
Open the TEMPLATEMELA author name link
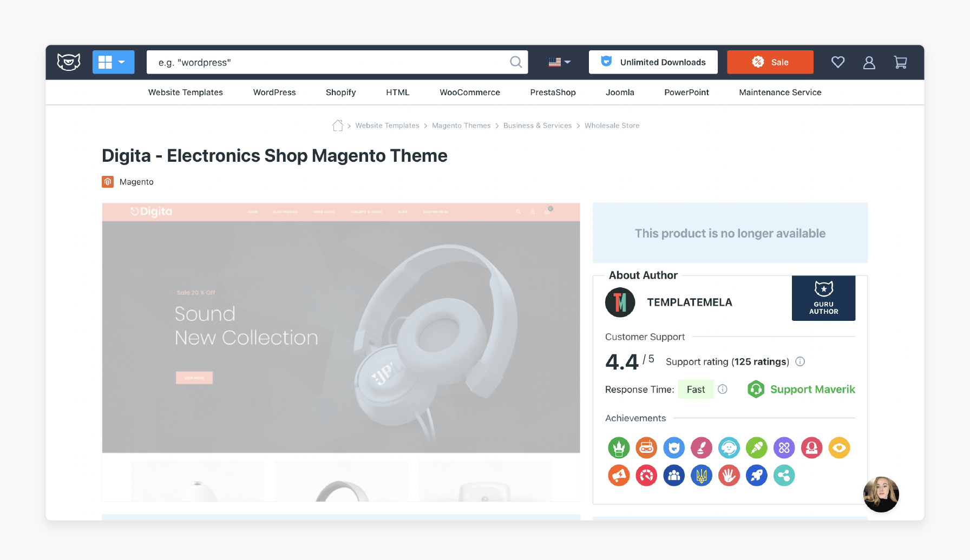click(690, 302)
